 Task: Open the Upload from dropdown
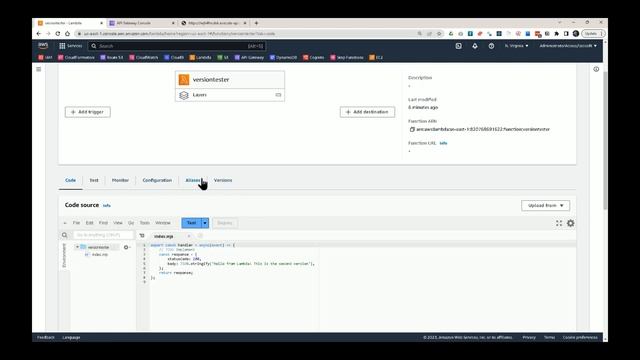(x=545, y=205)
